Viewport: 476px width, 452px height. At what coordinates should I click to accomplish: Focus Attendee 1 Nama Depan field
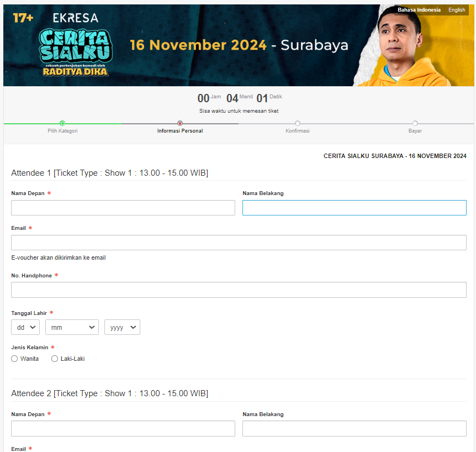(x=123, y=208)
